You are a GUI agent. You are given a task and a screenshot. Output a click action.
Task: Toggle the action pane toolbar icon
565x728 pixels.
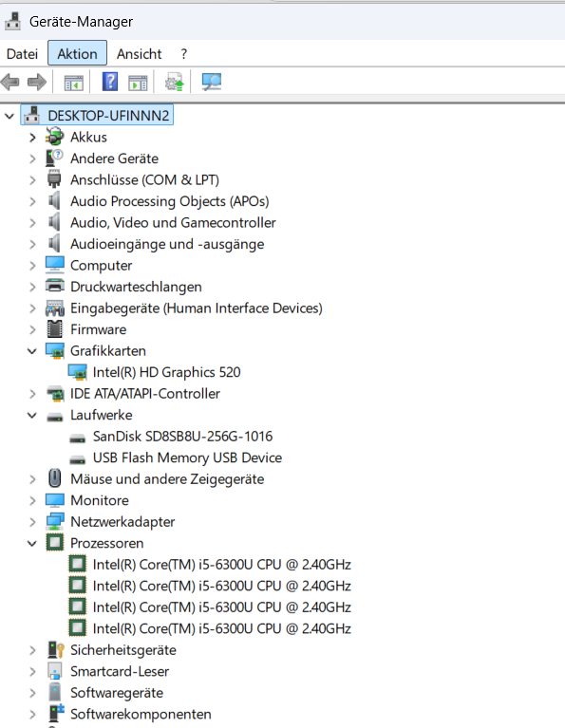tap(138, 83)
